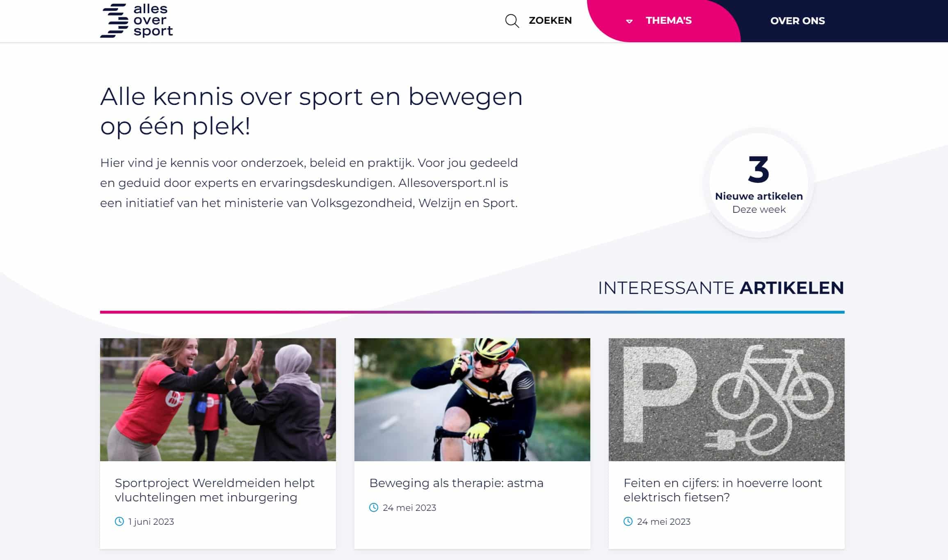Click the 1 juni 2023 date
This screenshot has height=560, width=948.
coord(151,521)
